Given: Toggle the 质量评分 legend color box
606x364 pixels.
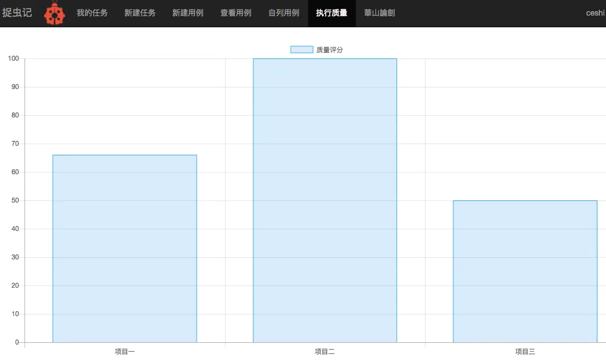Looking at the screenshot, I should click(301, 50).
